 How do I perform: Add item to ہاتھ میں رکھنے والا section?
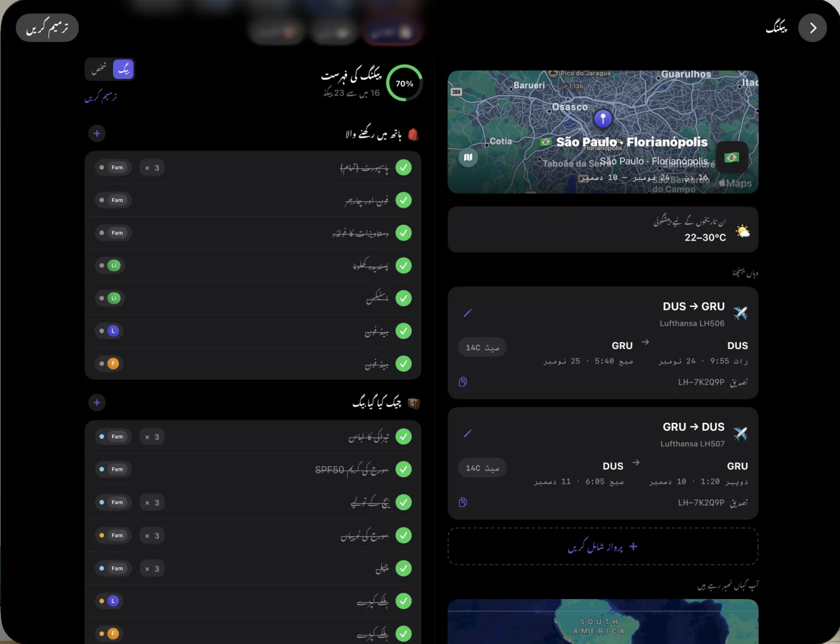[x=97, y=134]
